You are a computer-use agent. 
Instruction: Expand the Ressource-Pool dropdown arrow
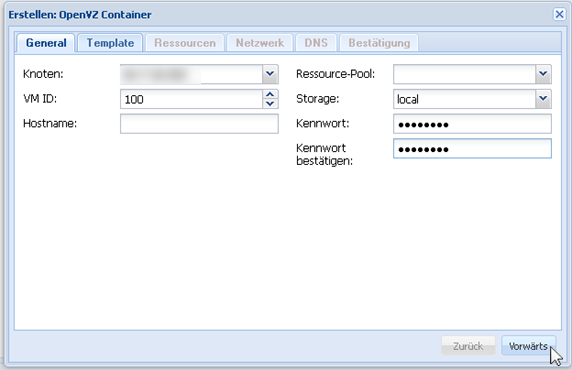coord(543,74)
